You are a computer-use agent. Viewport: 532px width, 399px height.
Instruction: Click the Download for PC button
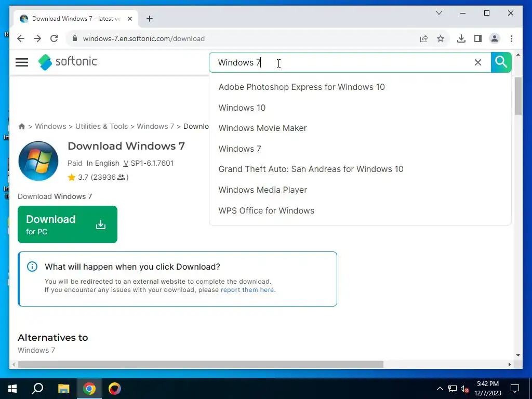coord(68,224)
